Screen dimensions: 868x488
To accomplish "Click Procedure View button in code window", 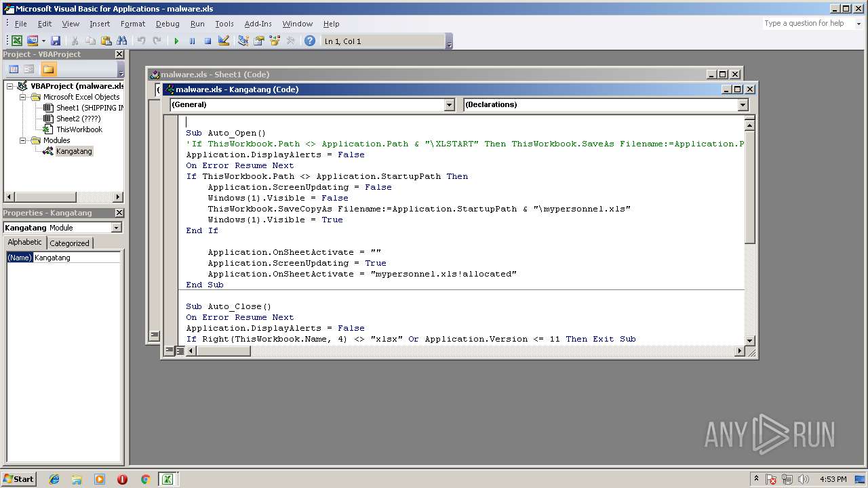I will point(170,350).
